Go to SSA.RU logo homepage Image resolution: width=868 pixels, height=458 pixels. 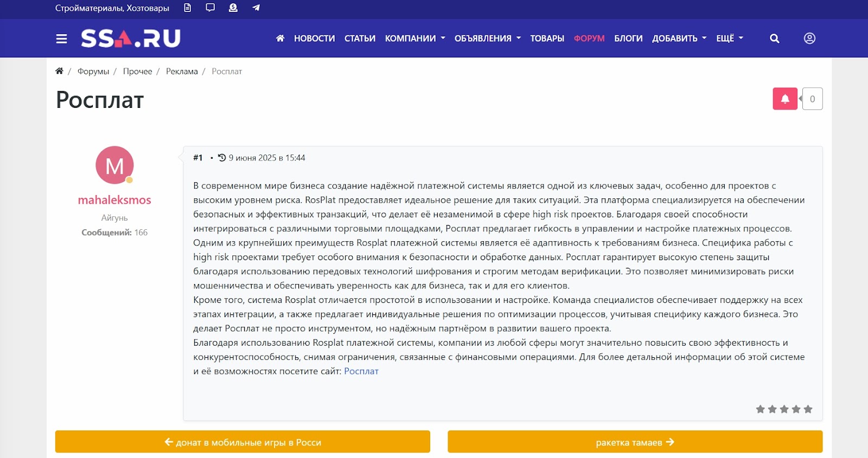(131, 38)
